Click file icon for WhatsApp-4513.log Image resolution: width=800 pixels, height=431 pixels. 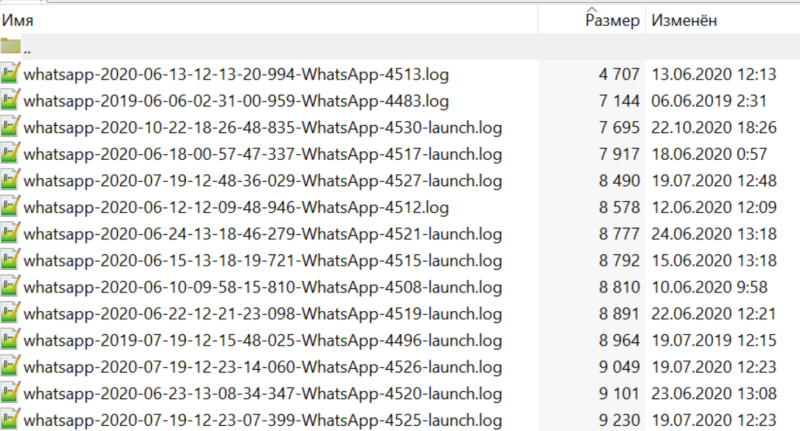[10, 73]
